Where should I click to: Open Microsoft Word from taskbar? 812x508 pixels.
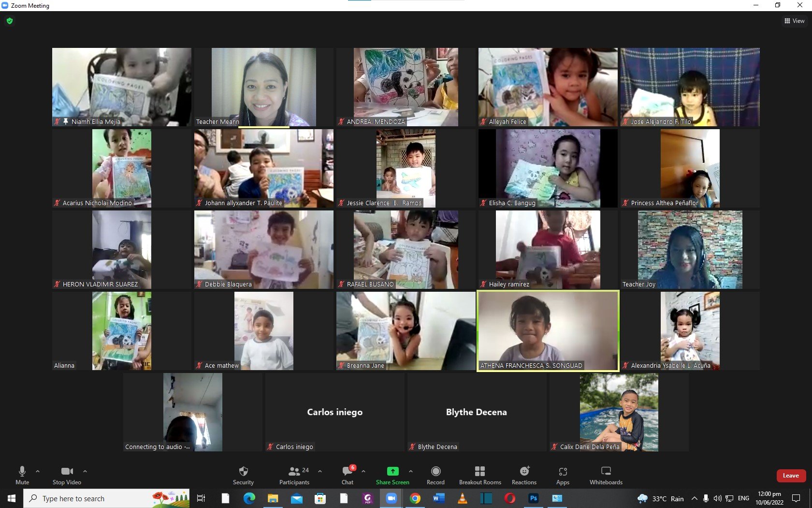coord(438,498)
